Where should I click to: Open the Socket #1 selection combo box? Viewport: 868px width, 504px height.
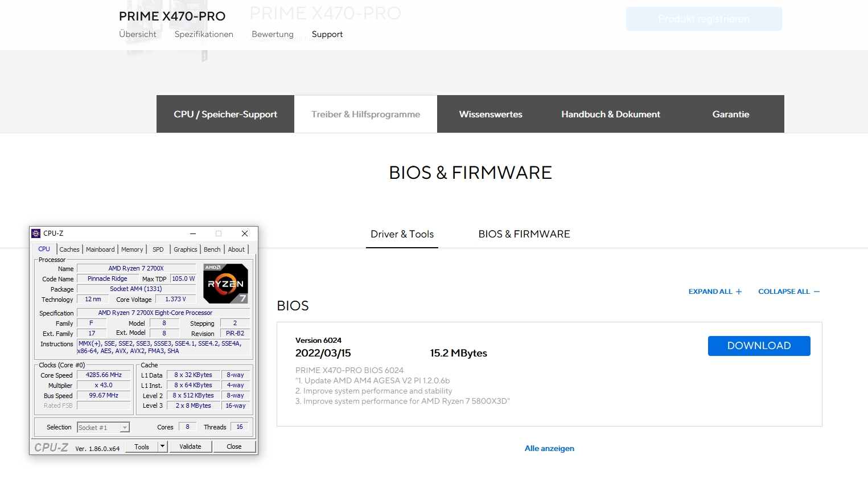tap(104, 427)
